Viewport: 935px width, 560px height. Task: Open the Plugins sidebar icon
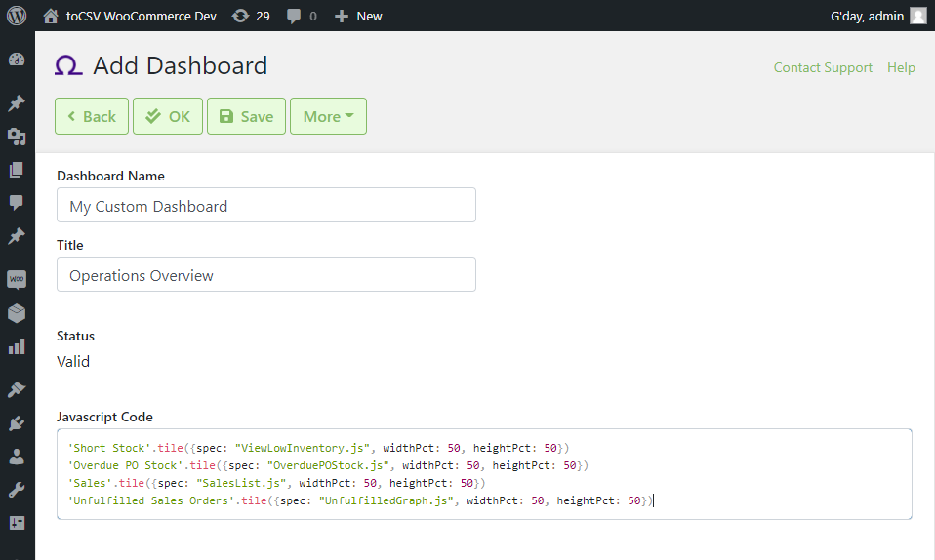pos(17,423)
